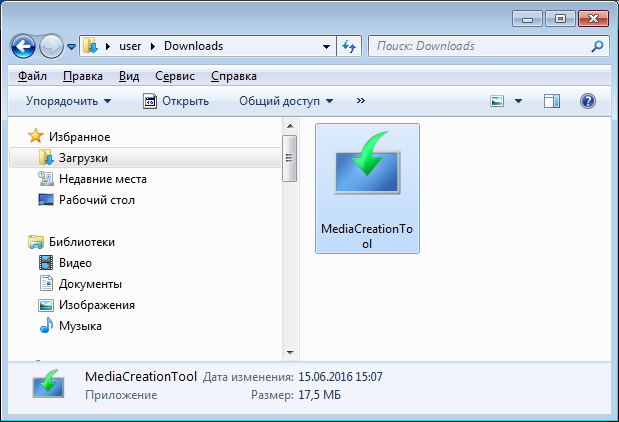Click the Видео filmstrip icon
The height and width of the screenshot is (422, 619).
pyautogui.click(x=46, y=263)
